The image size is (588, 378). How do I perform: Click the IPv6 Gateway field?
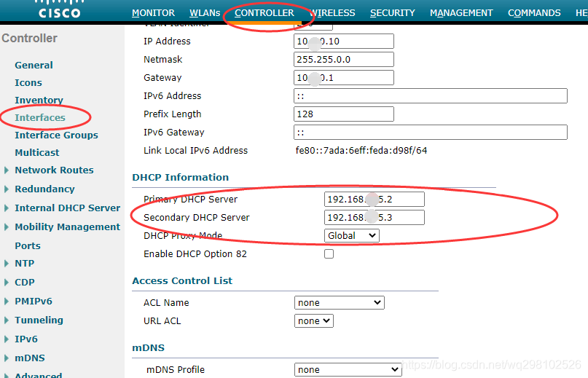pos(431,133)
